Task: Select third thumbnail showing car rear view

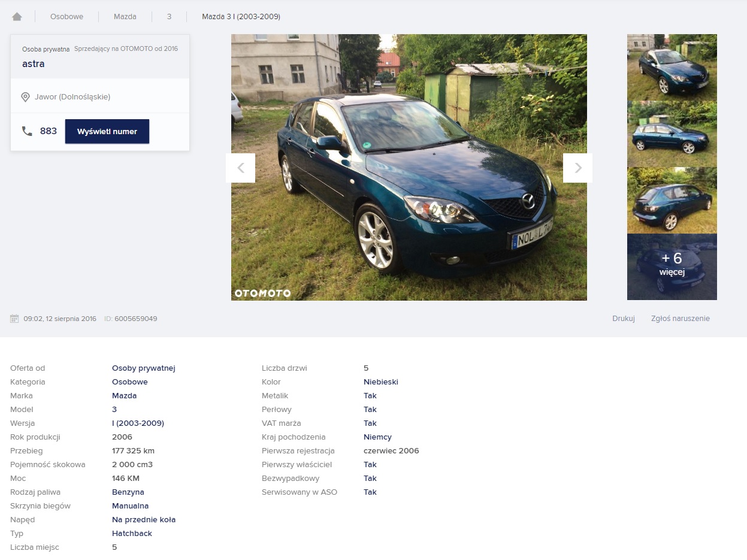Action: pos(672,200)
